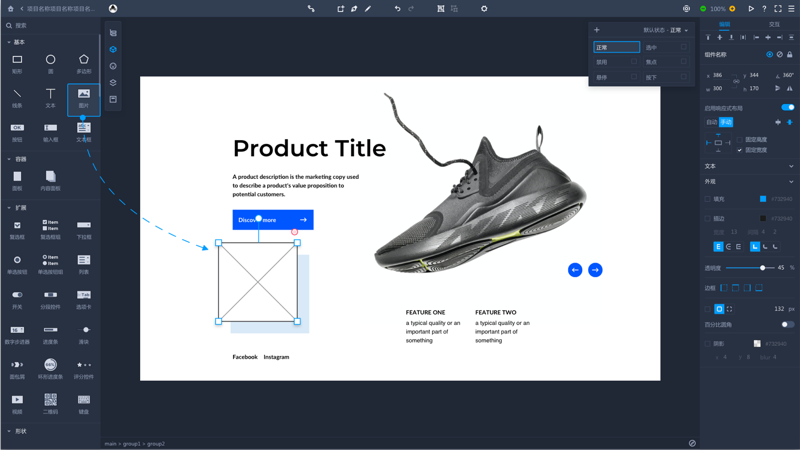Click the opacity slider handle
Image resolution: width=800 pixels, height=450 pixels.
click(x=762, y=268)
